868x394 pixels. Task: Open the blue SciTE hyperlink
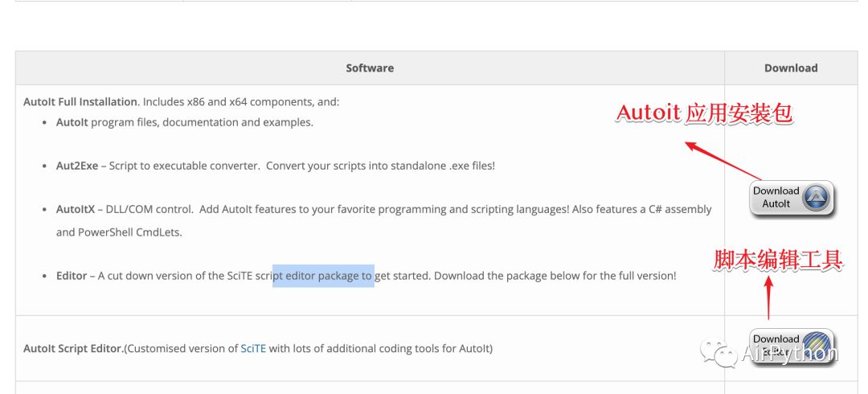[253, 348]
